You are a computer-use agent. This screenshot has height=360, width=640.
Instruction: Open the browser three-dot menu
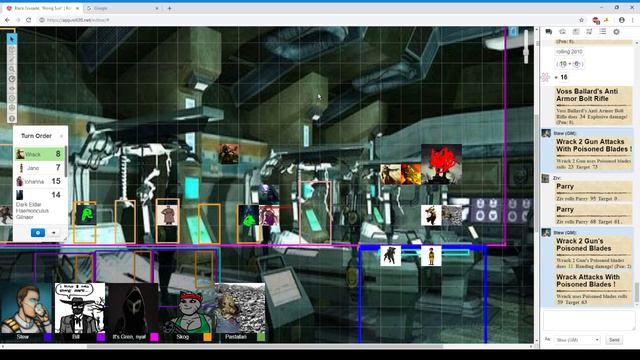point(633,20)
